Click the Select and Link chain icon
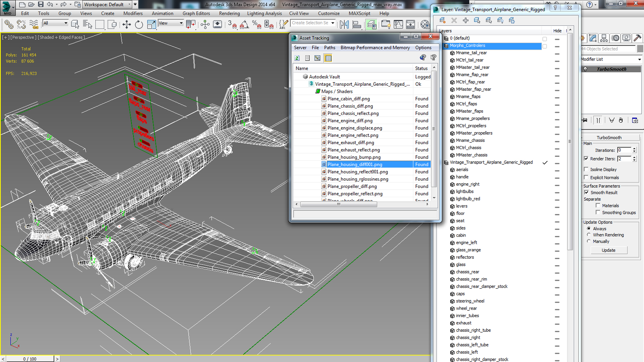The image size is (644, 362). pyautogui.click(x=9, y=24)
